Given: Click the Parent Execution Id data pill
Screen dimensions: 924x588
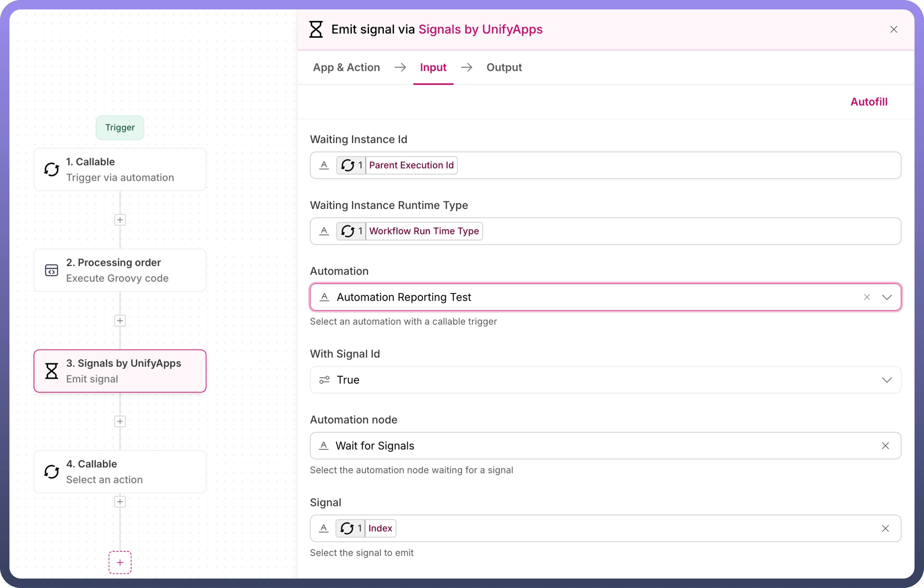Looking at the screenshot, I should (x=411, y=165).
